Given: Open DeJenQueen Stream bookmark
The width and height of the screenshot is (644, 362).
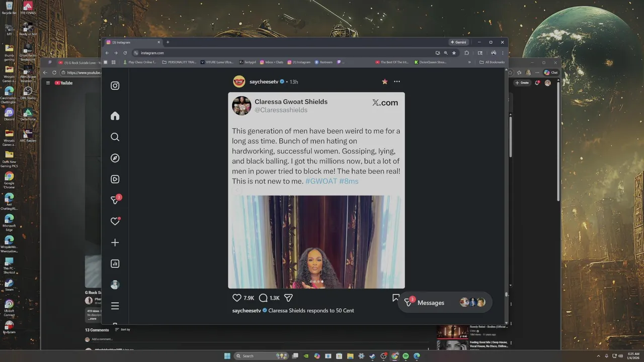Looking at the screenshot, I should click(430, 62).
